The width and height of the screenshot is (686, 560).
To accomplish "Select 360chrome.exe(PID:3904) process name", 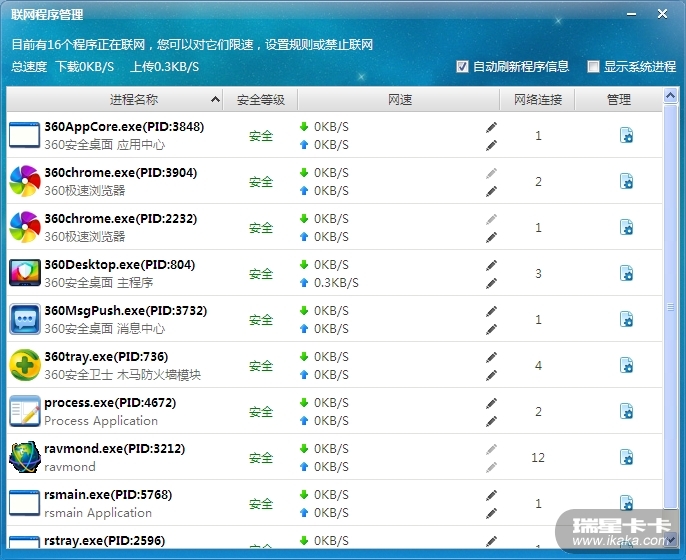I will [x=121, y=172].
